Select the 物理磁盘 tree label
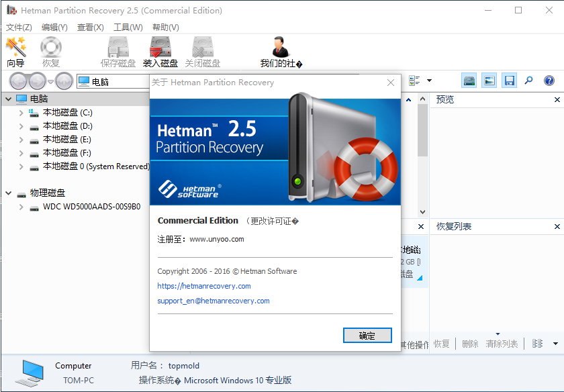564x392 pixels. pyautogui.click(x=48, y=193)
